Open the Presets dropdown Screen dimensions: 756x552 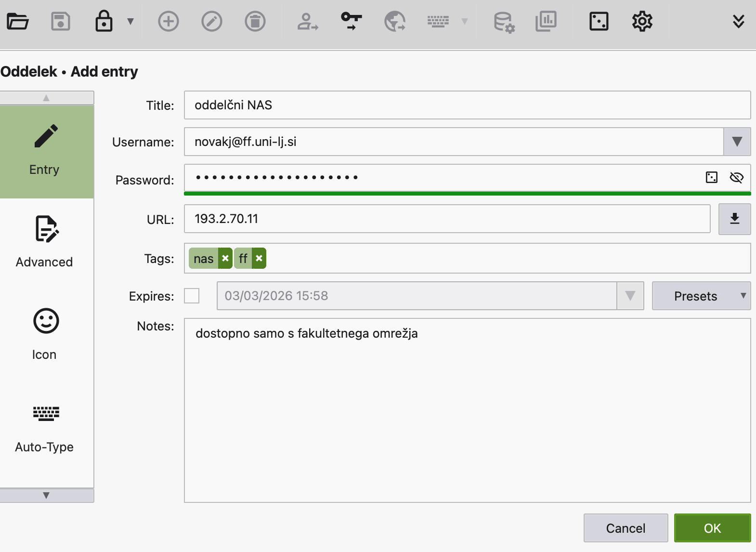(x=702, y=296)
